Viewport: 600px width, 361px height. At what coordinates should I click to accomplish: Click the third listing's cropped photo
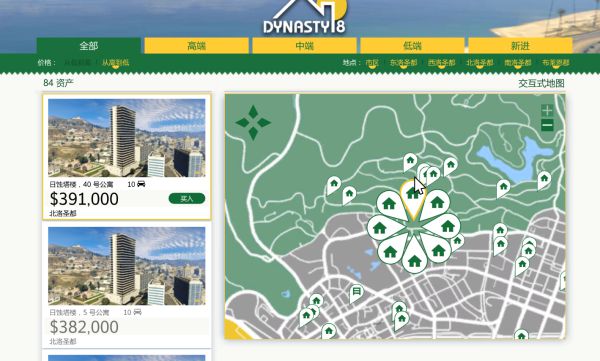tap(127, 358)
